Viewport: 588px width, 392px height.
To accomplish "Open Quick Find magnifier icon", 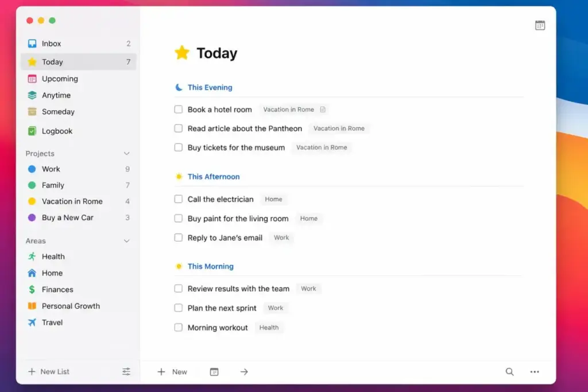I will 510,372.
